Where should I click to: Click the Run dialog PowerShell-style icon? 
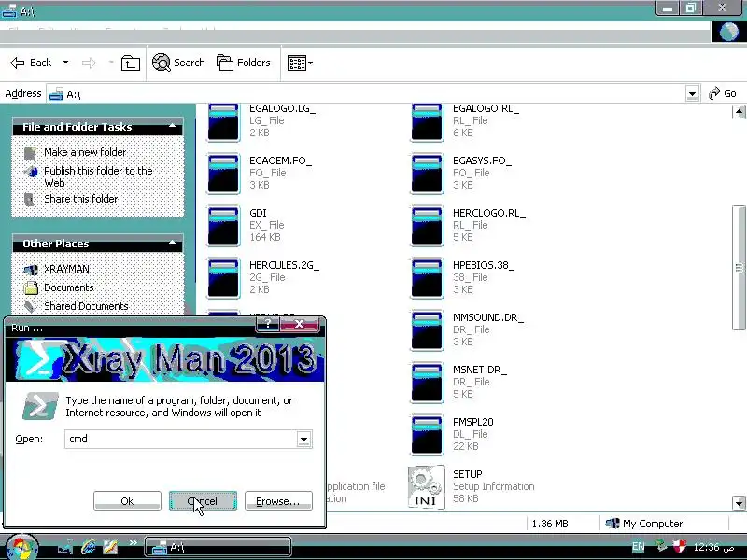[40, 406]
